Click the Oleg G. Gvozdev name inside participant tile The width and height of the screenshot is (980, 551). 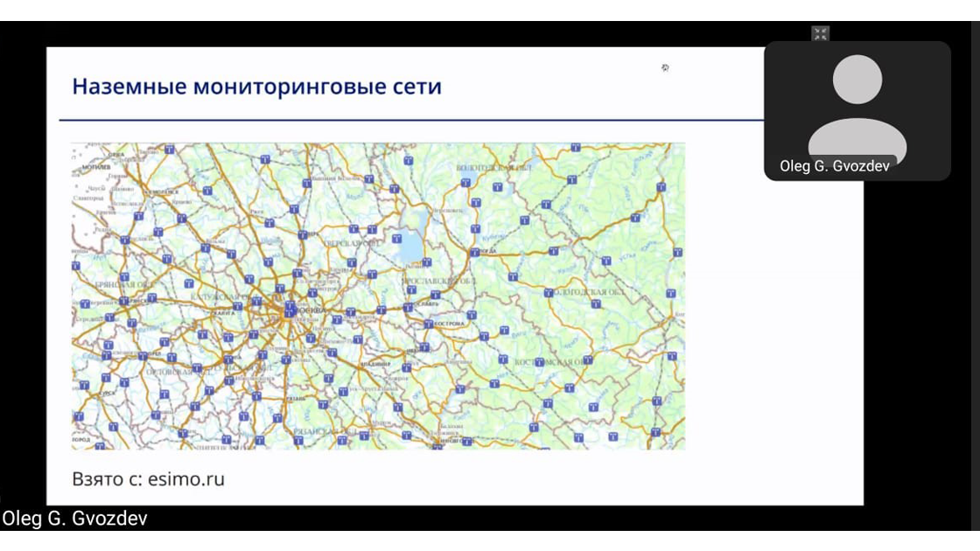click(835, 166)
